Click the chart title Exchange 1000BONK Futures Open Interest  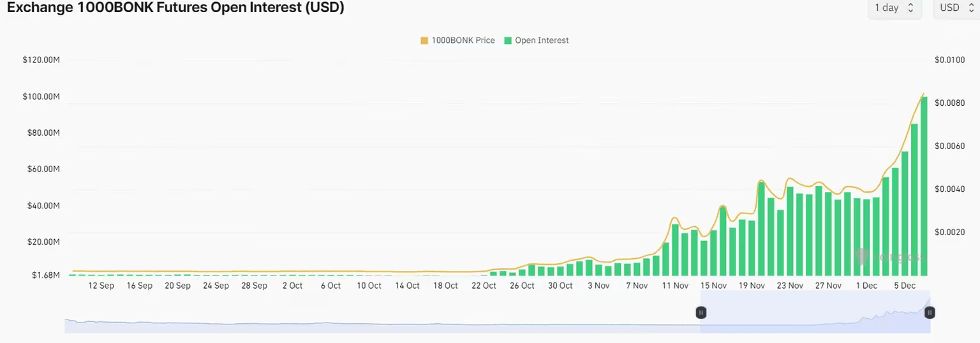[x=175, y=8]
